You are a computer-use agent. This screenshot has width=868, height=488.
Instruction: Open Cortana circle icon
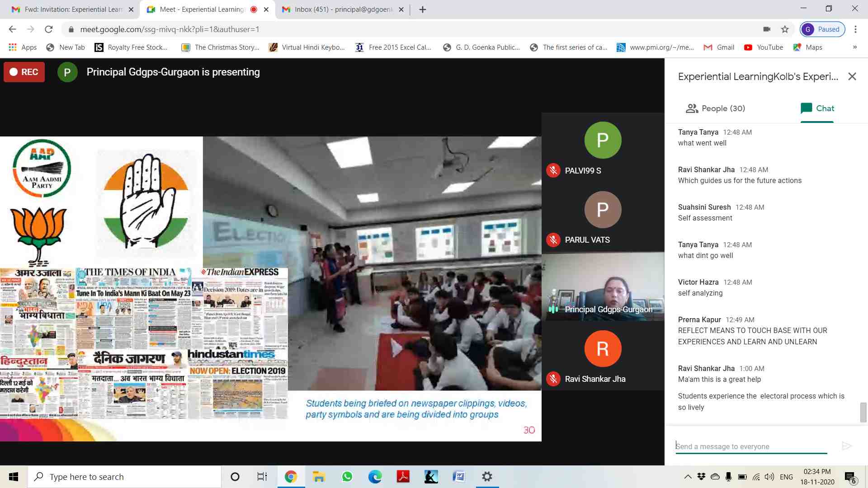pos(235,477)
